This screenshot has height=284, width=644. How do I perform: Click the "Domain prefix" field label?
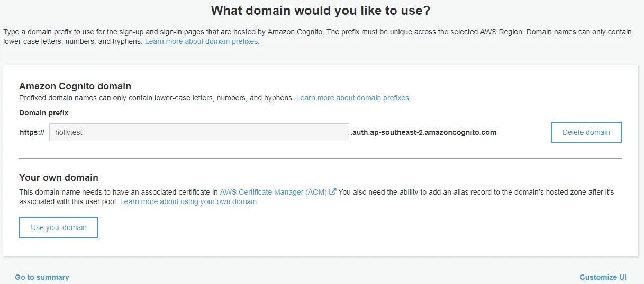44,113
